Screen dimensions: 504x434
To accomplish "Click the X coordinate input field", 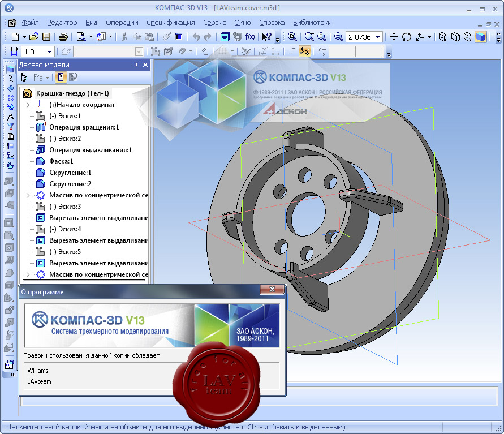I will (342, 51).
